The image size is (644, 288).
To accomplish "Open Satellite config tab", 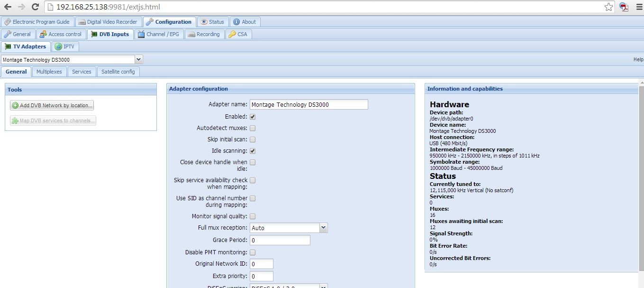I will (118, 72).
